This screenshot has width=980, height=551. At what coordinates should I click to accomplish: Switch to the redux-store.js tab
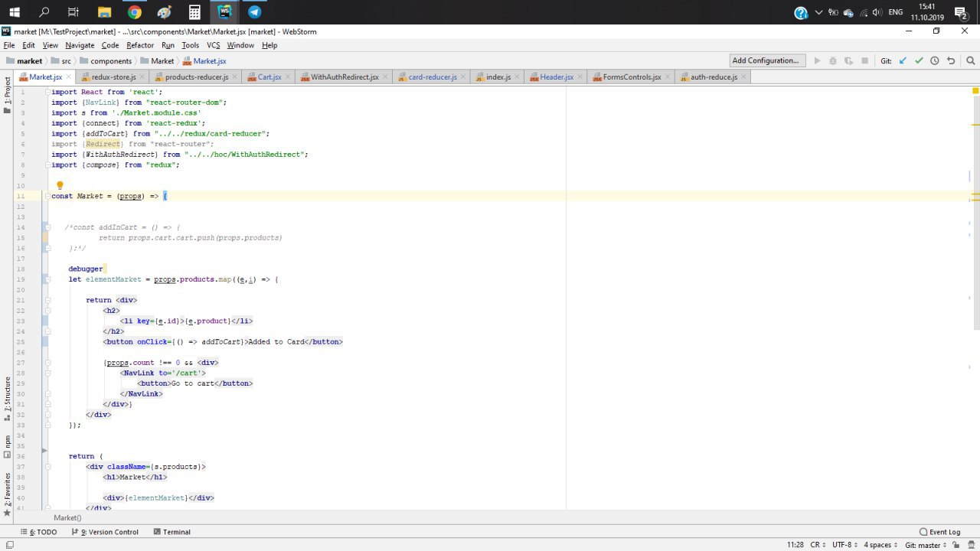(113, 77)
